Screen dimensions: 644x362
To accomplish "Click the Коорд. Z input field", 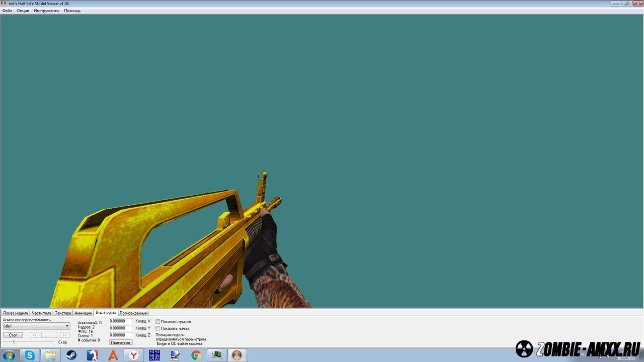I will click(x=121, y=335).
